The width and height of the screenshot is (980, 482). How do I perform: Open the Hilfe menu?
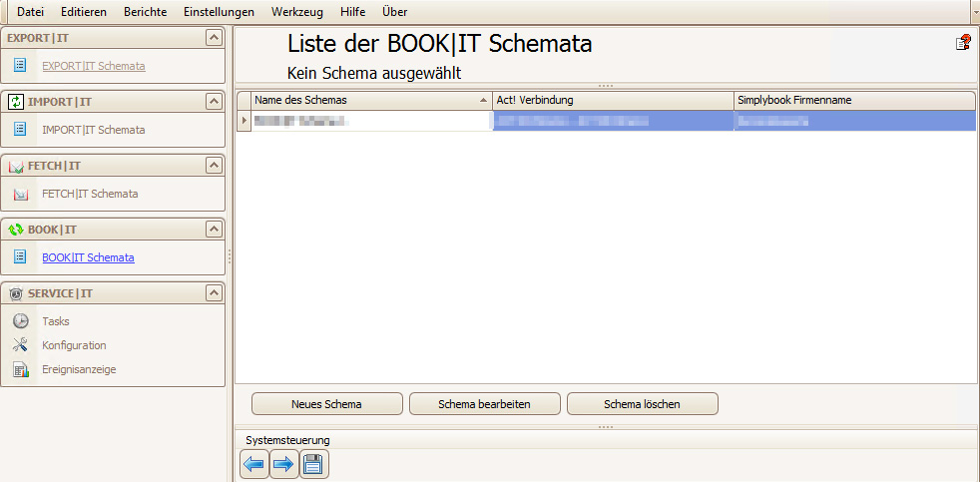(352, 12)
